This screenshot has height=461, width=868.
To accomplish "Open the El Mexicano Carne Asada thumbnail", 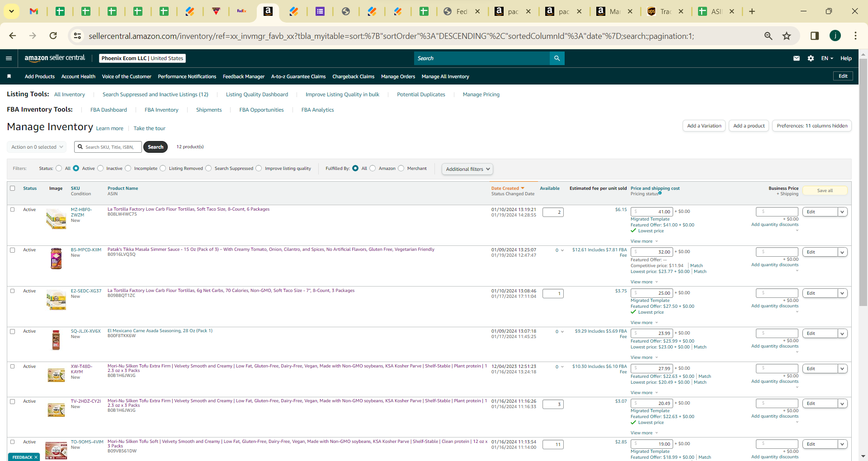I will tap(56, 340).
